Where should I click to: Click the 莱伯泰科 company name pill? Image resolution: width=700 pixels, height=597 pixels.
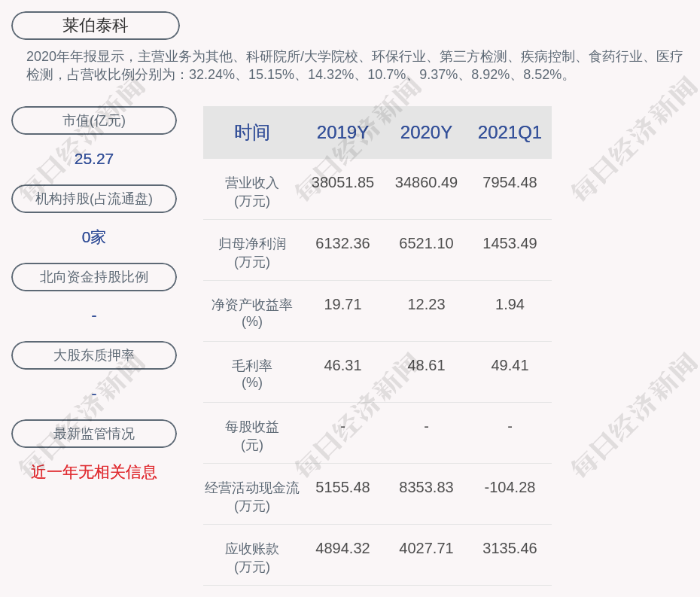click(x=95, y=26)
